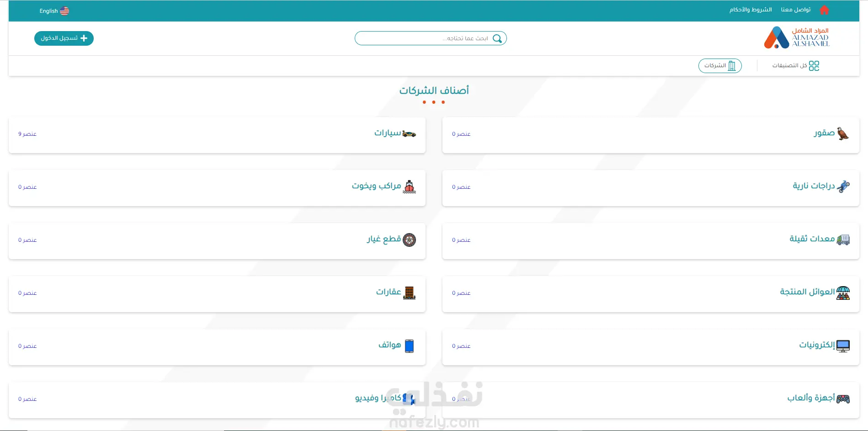Click the "0 عنصر" count in كاميرا وفيديو card
The width and height of the screenshot is (868, 431).
click(27, 399)
